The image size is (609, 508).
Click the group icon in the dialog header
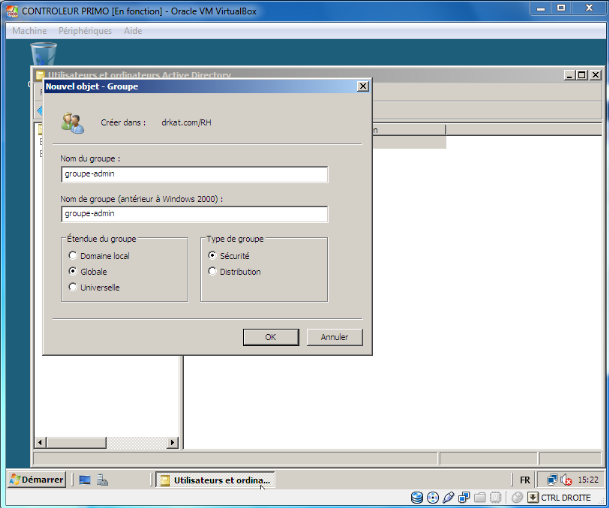[x=73, y=123]
